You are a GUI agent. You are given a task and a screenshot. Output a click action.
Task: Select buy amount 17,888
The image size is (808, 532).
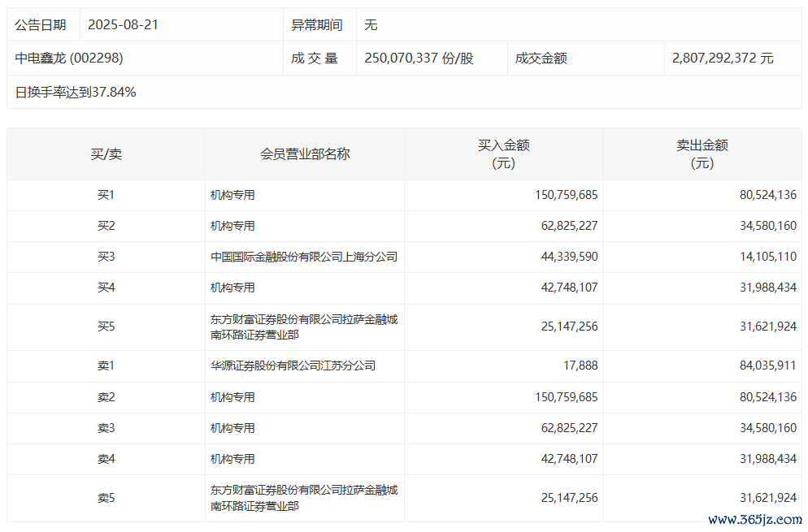(x=580, y=366)
